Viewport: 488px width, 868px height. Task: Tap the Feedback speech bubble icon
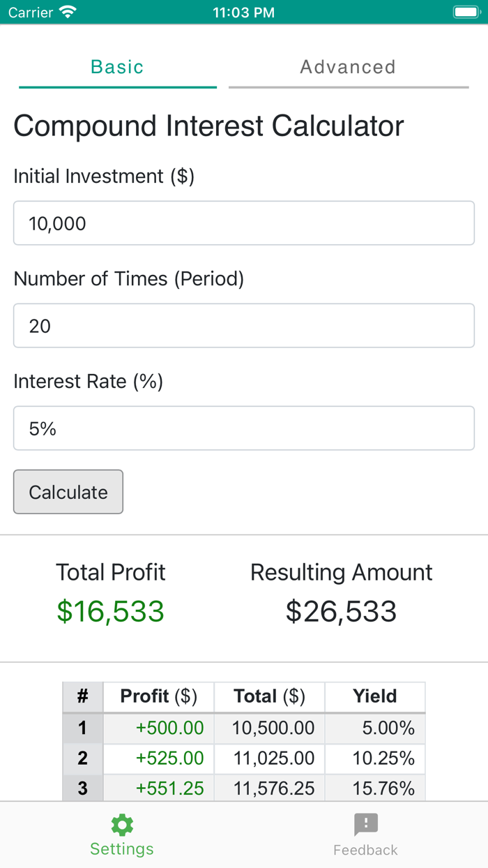click(365, 824)
